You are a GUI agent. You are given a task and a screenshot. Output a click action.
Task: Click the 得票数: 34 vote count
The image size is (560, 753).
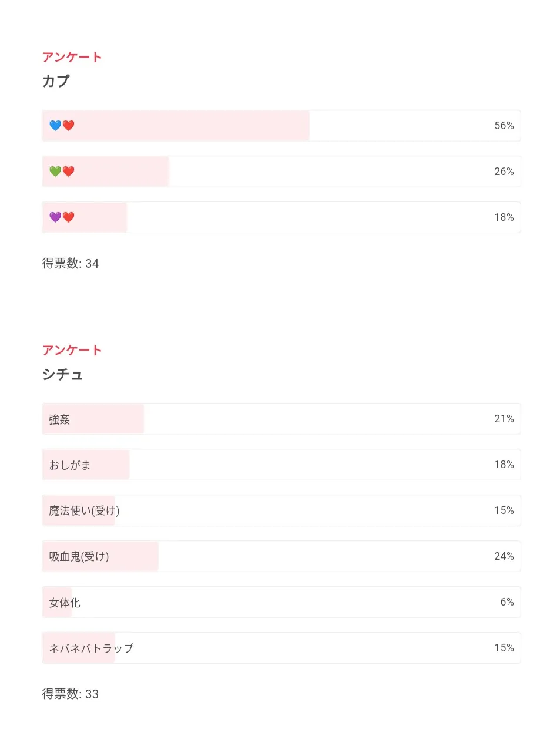tap(71, 264)
